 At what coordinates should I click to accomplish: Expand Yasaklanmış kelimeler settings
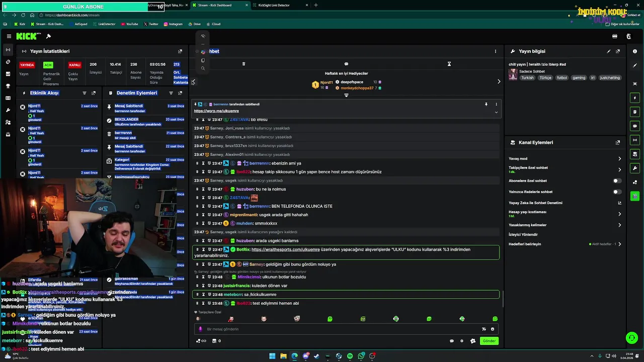[x=619, y=225]
